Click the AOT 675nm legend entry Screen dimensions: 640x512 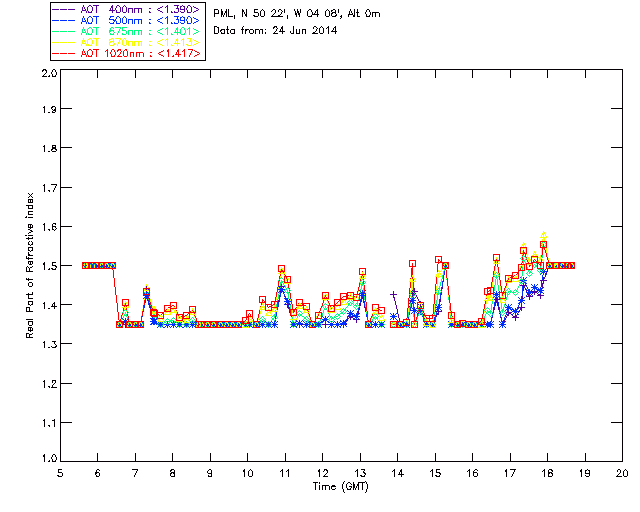point(127,31)
